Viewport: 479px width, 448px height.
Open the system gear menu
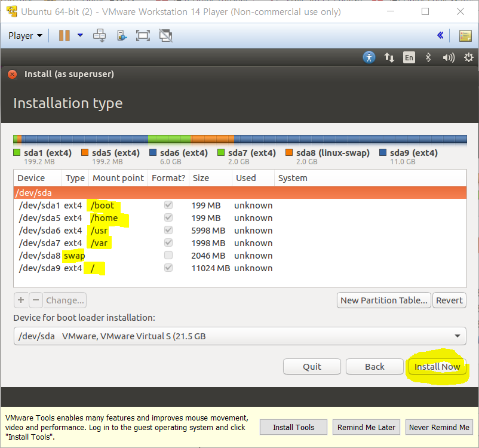(469, 57)
